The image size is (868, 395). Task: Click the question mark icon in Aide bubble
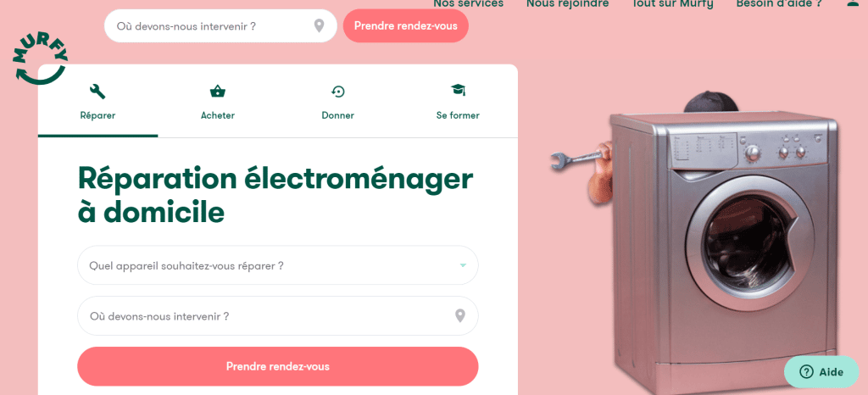[807, 372]
